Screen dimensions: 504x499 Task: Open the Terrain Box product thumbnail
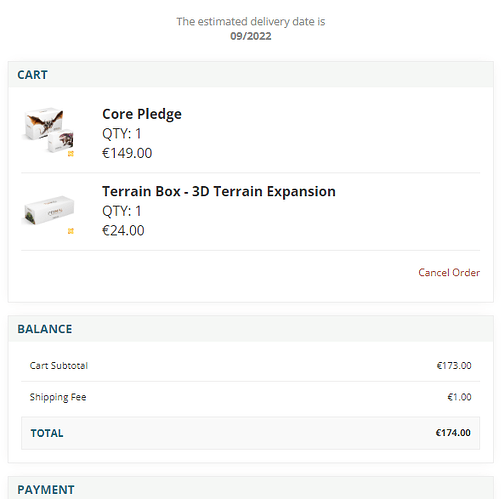48,210
